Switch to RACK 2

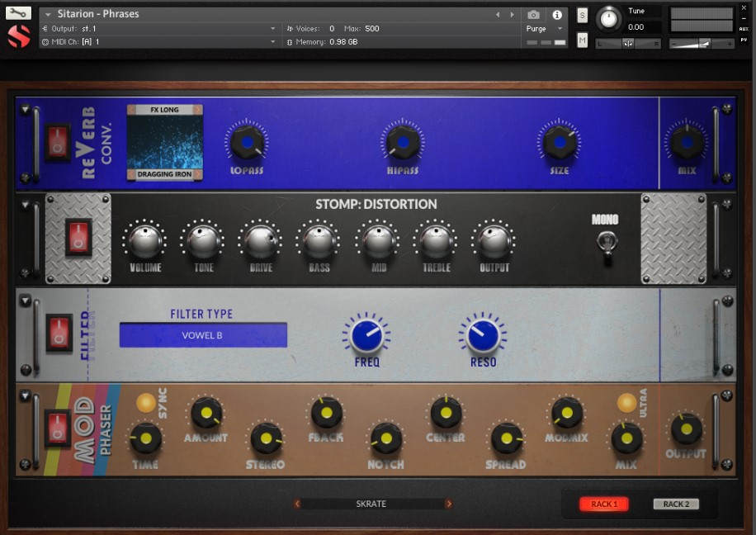[x=676, y=504]
